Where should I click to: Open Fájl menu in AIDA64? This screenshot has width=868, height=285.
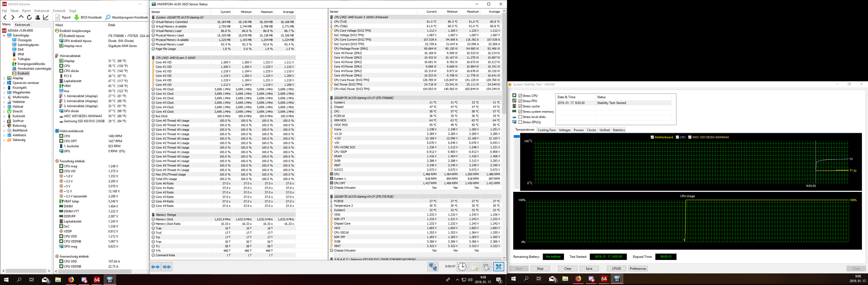[4, 11]
